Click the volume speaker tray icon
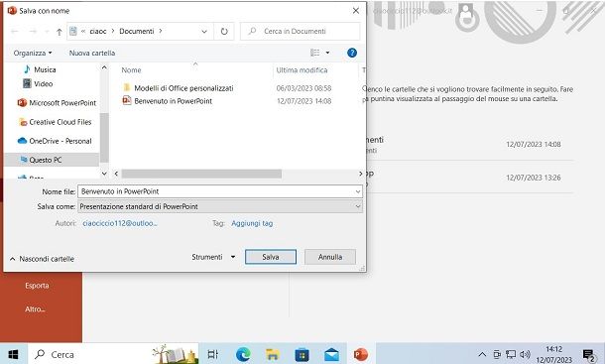The width and height of the screenshot is (605, 364). coord(525,354)
